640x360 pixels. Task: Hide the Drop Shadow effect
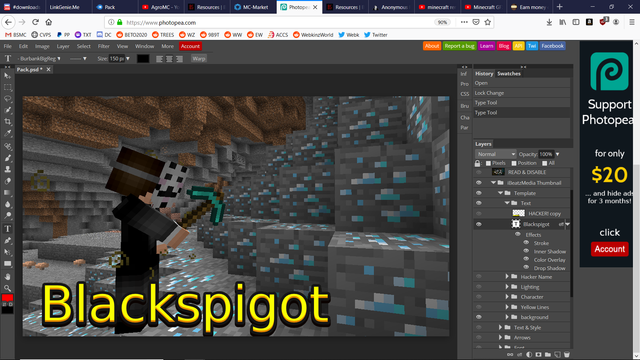click(x=527, y=268)
